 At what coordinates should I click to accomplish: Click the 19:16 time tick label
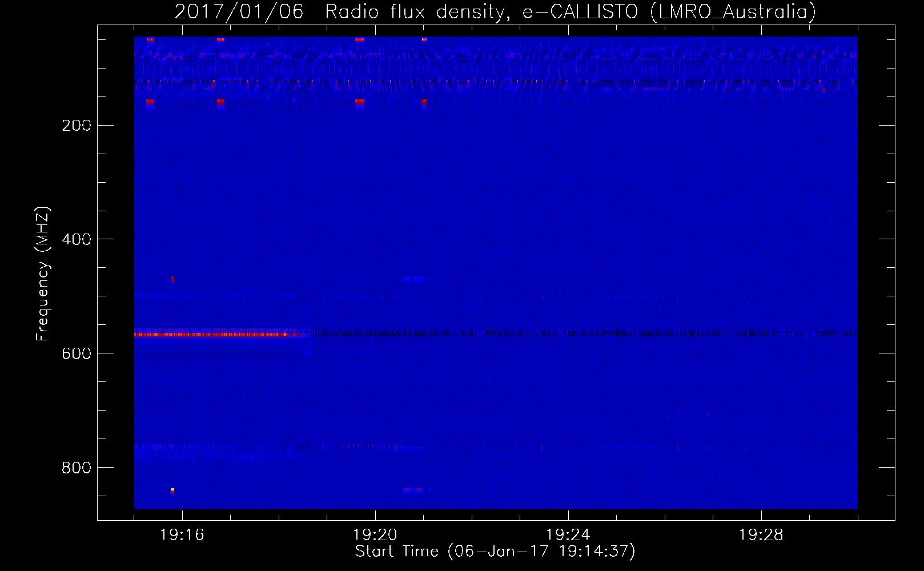pos(182,535)
